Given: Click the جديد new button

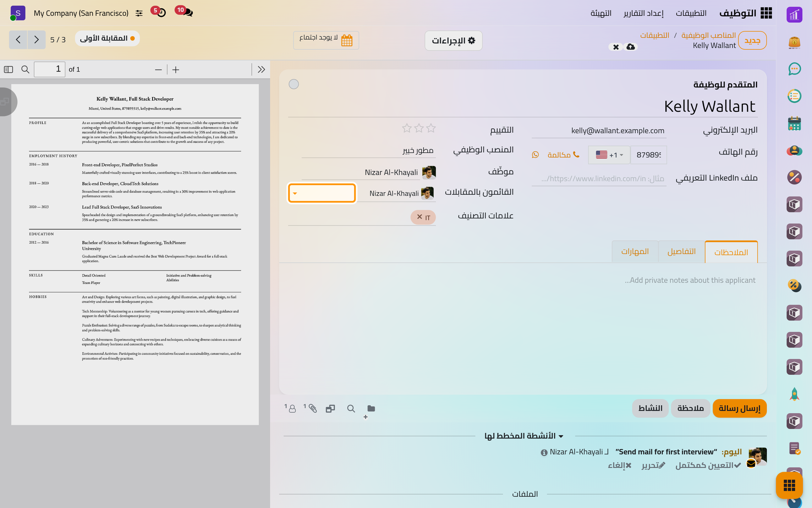Looking at the screenshot, I should click(752, 41).
